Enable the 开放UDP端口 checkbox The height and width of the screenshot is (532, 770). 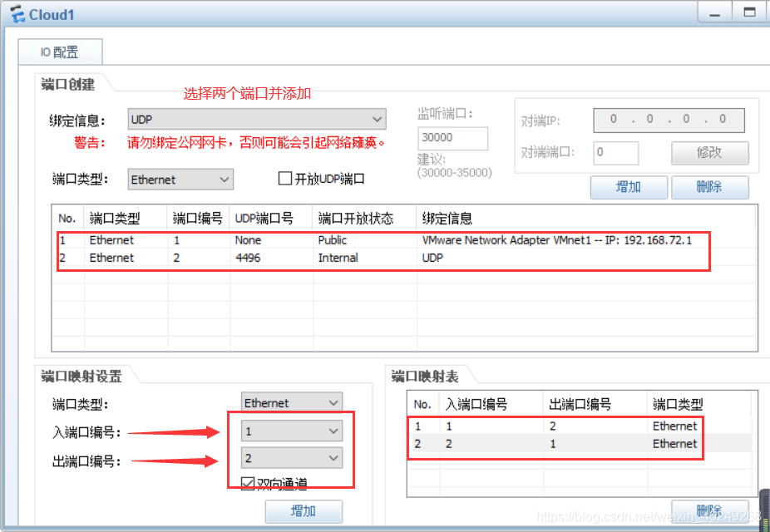click(x=285, y=178)
